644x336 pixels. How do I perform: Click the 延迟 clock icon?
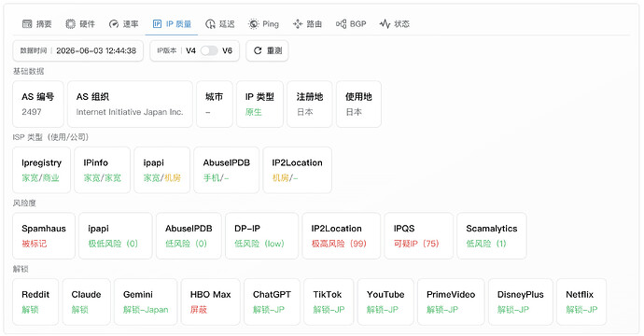click(x=210, y=24)
